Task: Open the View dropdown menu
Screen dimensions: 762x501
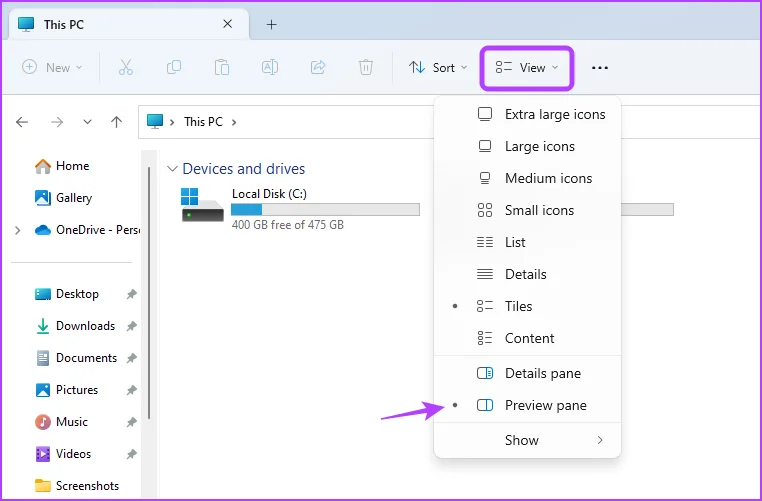Action: [x=527, y=68]
